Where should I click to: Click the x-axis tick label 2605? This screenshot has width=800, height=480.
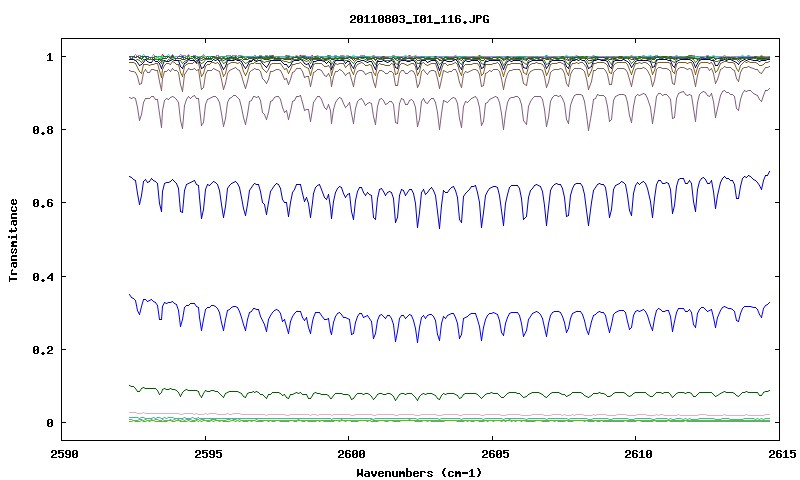click(494, 454)
